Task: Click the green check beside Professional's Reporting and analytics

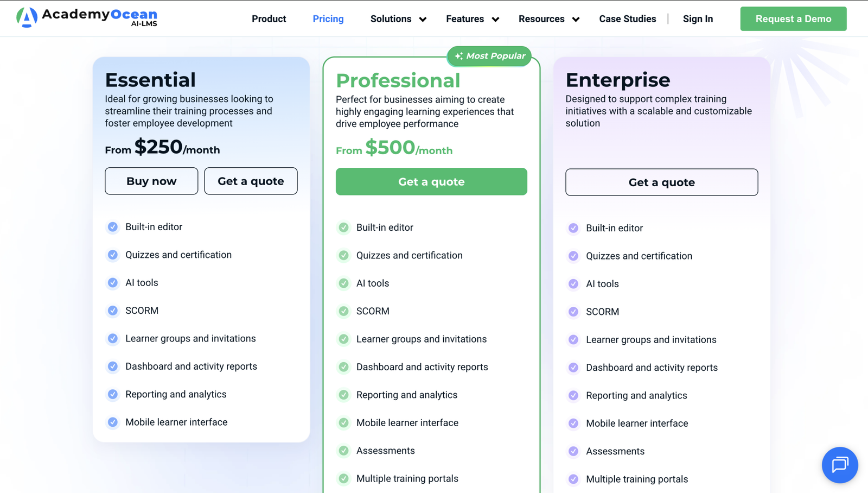Action: [x=344, y=395]
